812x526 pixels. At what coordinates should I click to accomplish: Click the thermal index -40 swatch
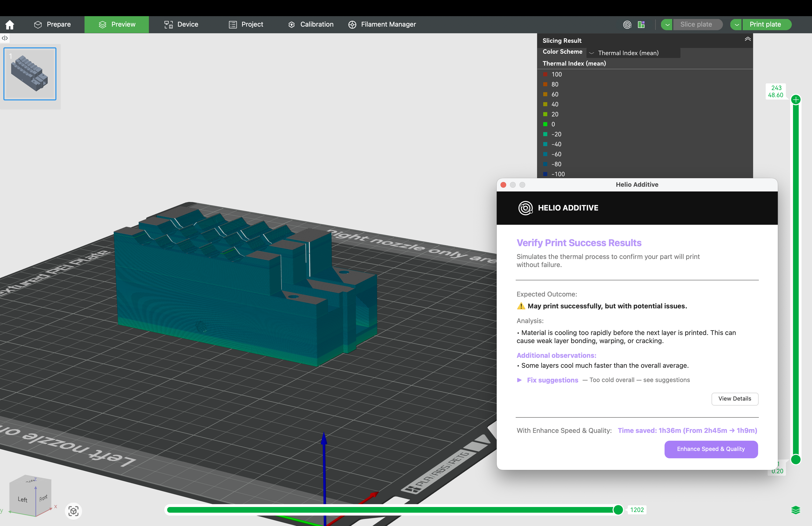tap(545, 144)
